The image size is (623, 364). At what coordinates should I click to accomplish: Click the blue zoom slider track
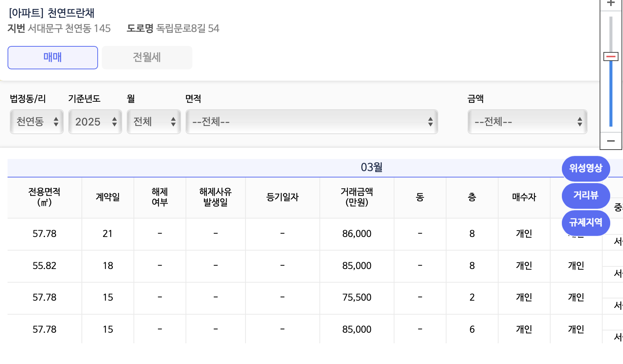tap(611, 93)
